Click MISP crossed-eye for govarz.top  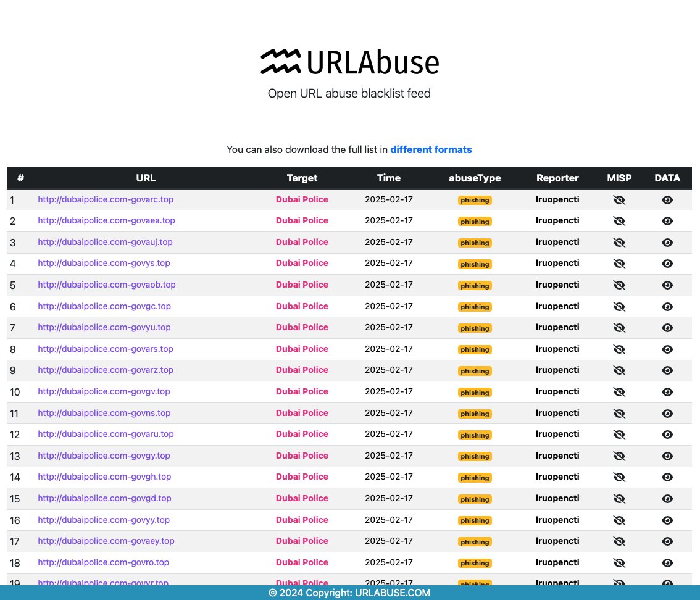[619, 370]
